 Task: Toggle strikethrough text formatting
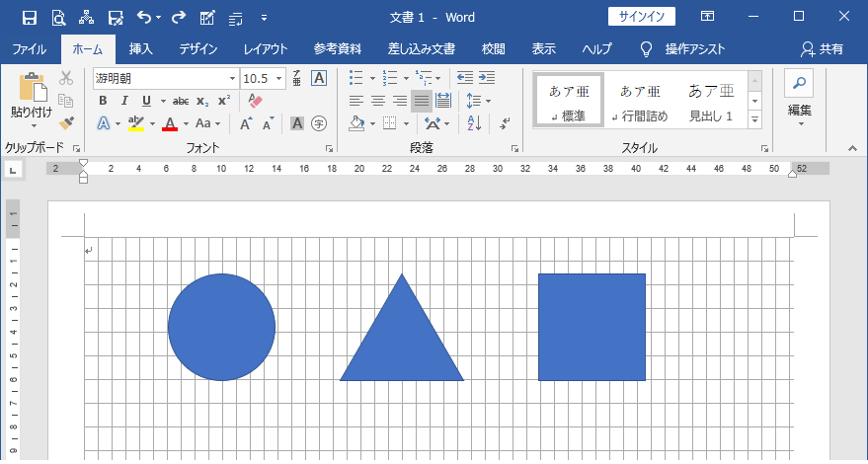pos(181,101)
